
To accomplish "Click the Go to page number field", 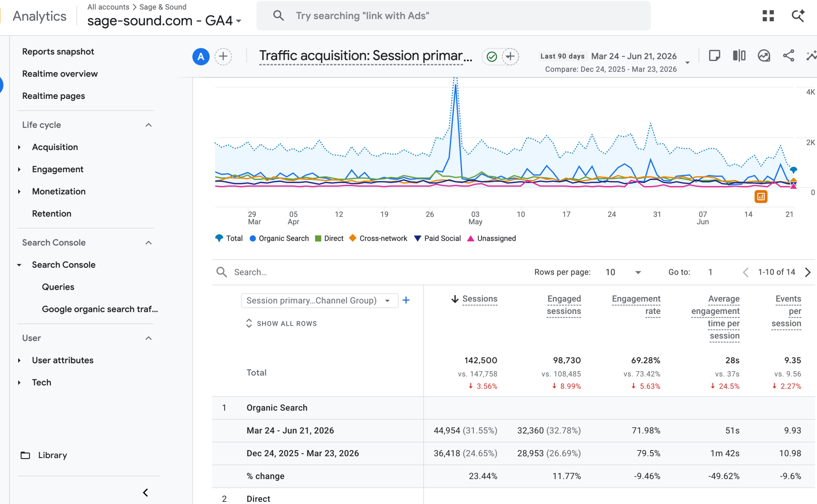I will [710, 272].
